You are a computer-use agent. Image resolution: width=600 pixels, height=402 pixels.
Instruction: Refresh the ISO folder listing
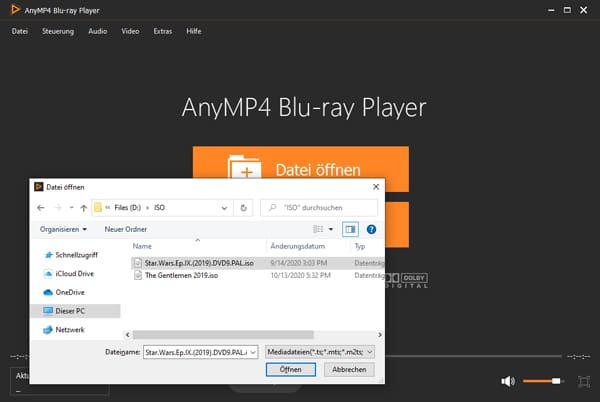(243, 208)
